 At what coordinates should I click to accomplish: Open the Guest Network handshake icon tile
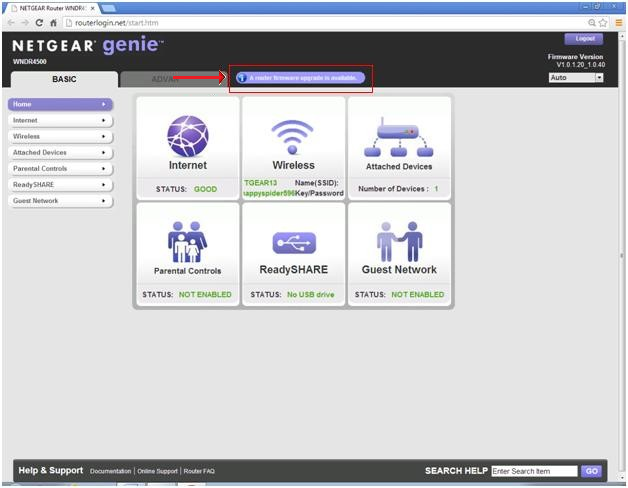click(399, 254)
